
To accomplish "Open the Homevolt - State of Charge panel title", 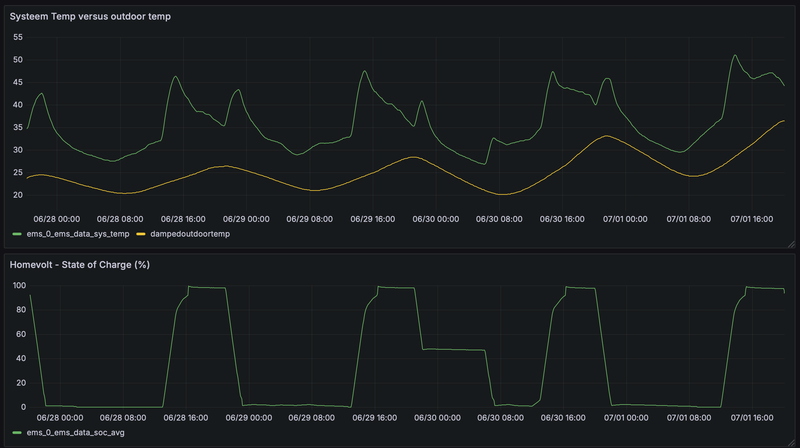I will pos(80,264).
